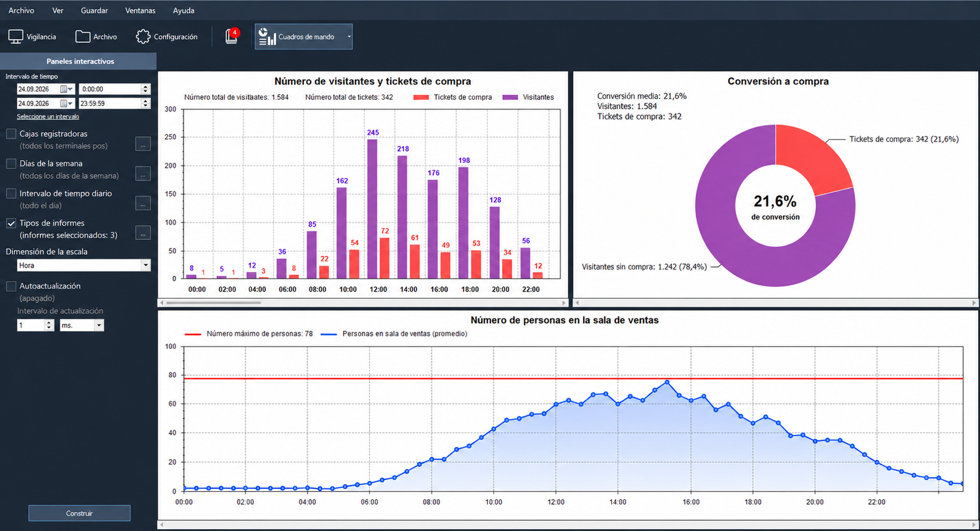Enable the Intervalo de tiempo diario checkbox
Image resolution: width=980 pixels, height=531 pixels.
[x=11, y=194]
